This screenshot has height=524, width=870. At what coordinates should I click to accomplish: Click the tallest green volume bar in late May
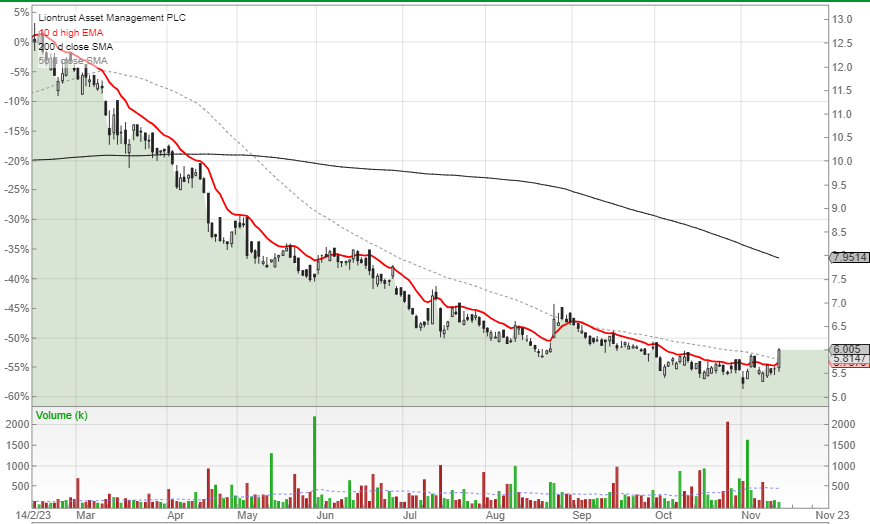tap(315, 462)
